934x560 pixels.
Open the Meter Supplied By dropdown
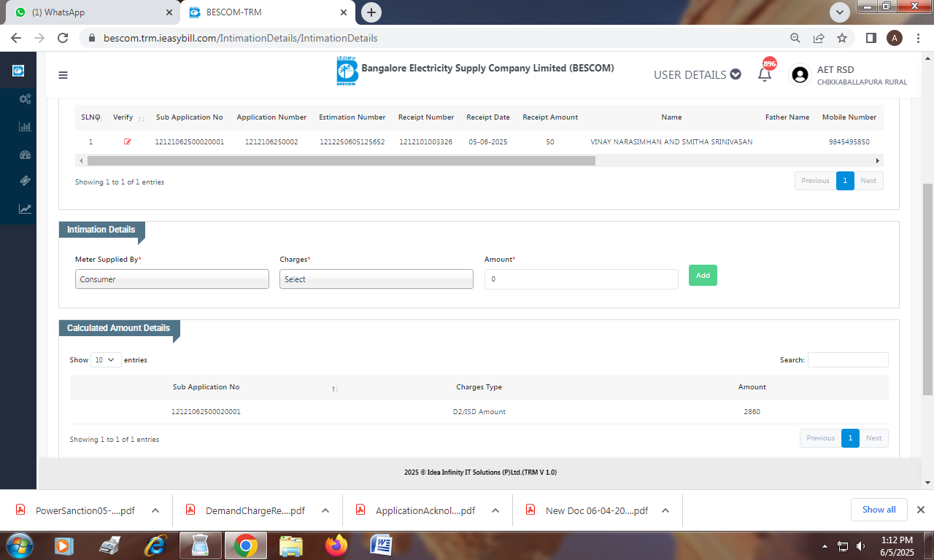click(x=172, y=279)
